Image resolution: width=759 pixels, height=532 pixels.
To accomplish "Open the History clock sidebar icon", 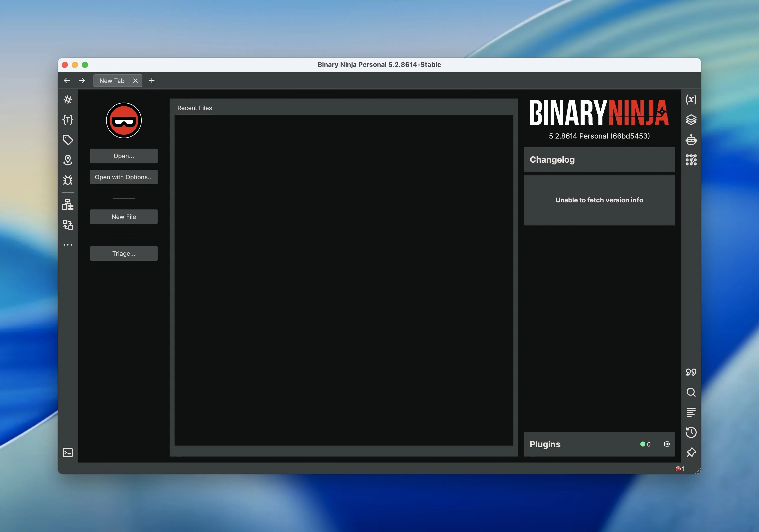I will coord(691,432).
